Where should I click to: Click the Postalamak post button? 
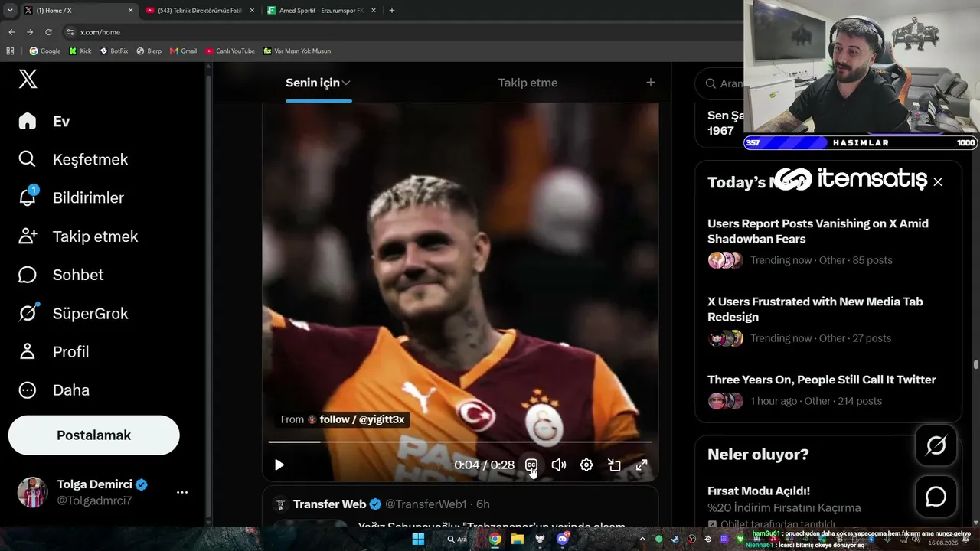tap(93, 435)
